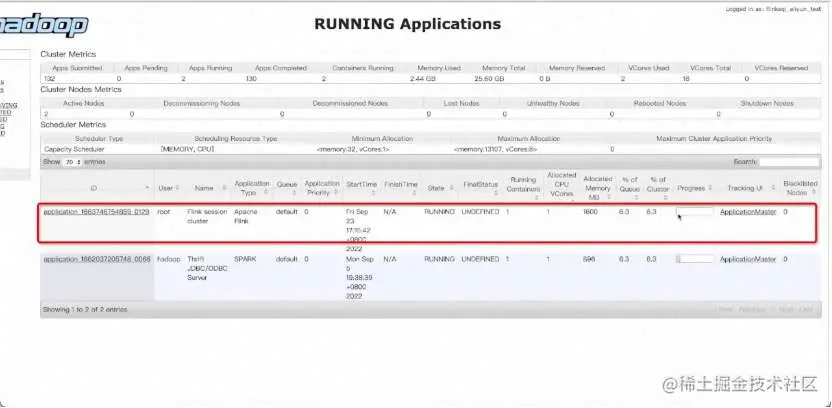The image size is (832, 408).
Task: Click the 'RUNNING Applications' page title
Action: pos(408,24)
